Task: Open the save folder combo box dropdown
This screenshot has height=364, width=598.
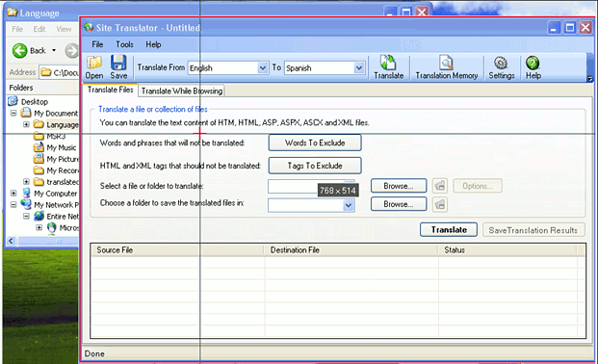Action: [x=349, y=205]
